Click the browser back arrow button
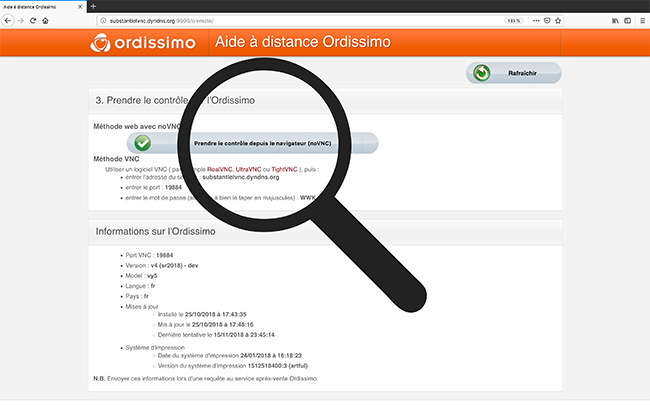 [x=8, y=21]
